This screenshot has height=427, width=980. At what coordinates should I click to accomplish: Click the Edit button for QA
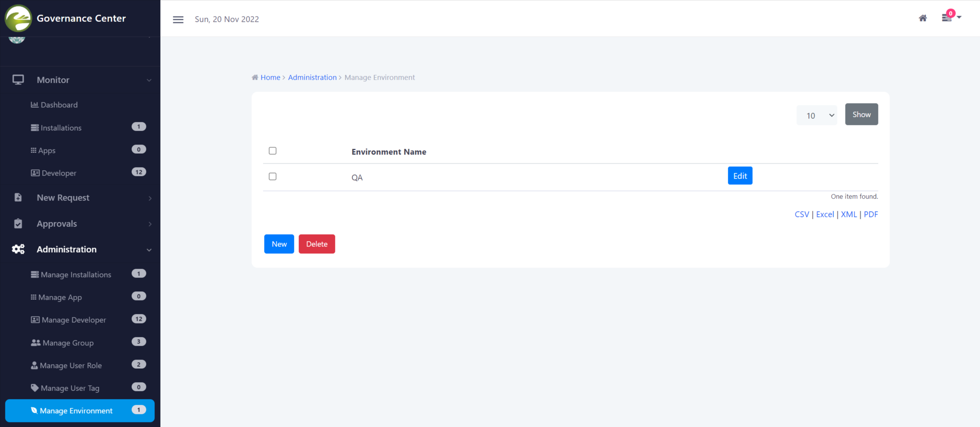pos(740,176)
